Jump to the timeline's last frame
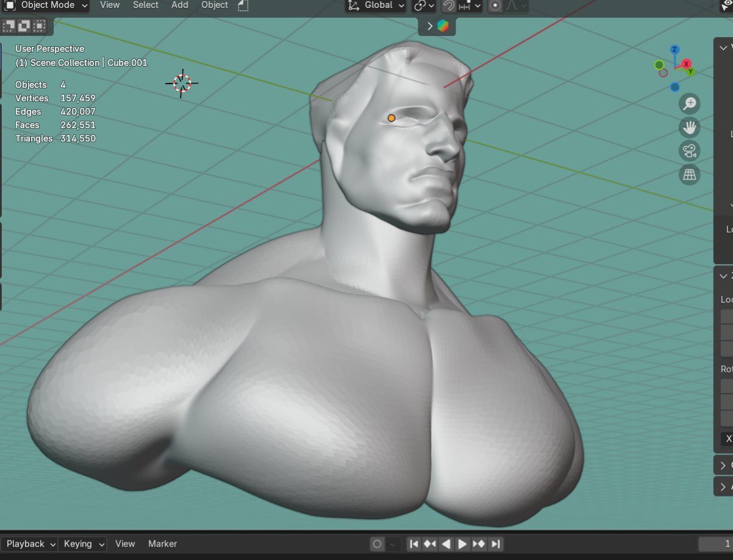 click(x=496, y=544)
